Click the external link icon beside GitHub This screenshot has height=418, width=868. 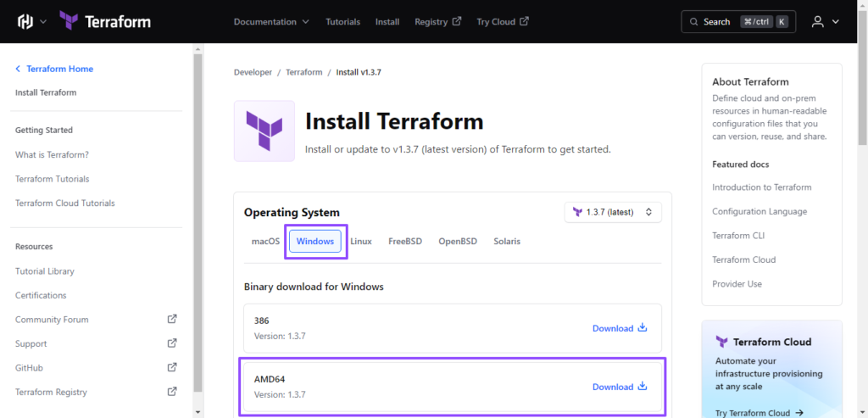coord(172,367)
